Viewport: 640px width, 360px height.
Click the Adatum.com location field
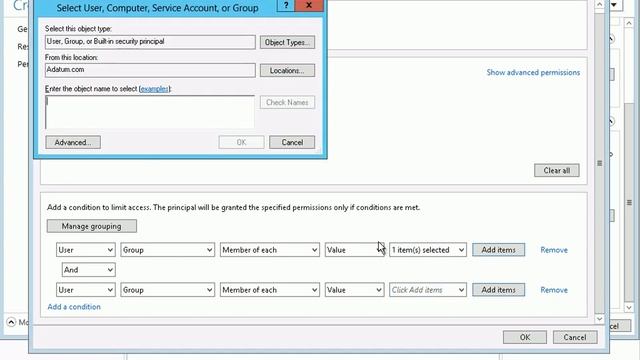coord(150,70)
